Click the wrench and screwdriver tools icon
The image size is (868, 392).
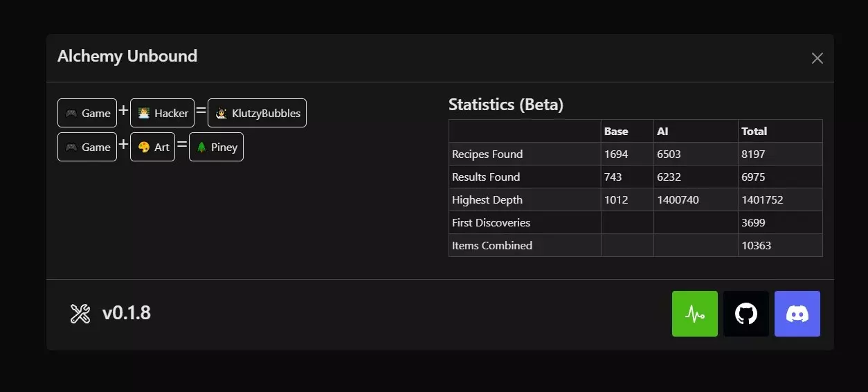(x=80, y=314)
